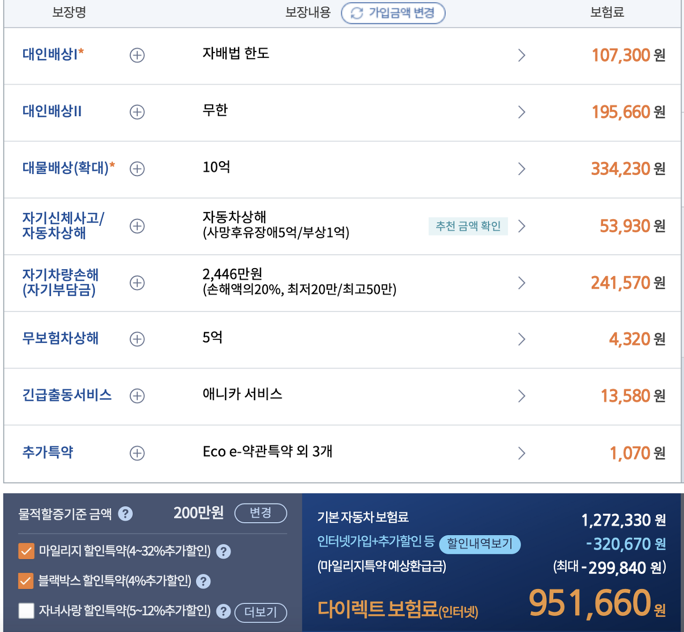The width and height of the screenshot is (684, 632).
Task: Select 1,272,330 원 base premium
Action: coord(624,520)
